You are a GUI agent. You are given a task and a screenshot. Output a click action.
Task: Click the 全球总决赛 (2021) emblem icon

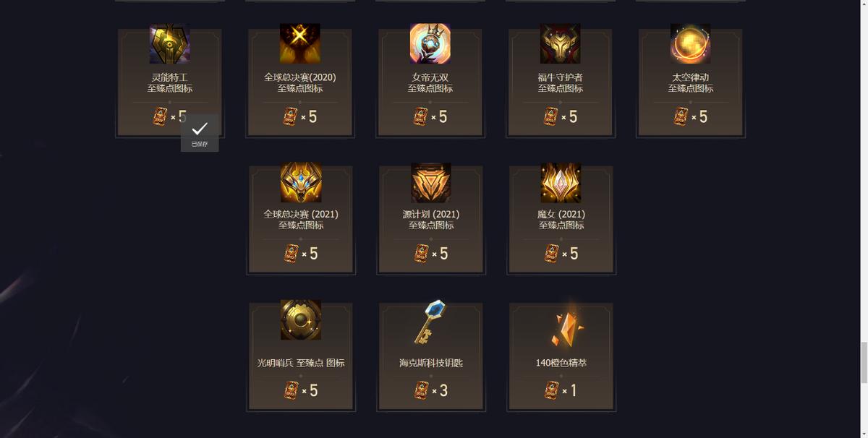tap(301, 182)
